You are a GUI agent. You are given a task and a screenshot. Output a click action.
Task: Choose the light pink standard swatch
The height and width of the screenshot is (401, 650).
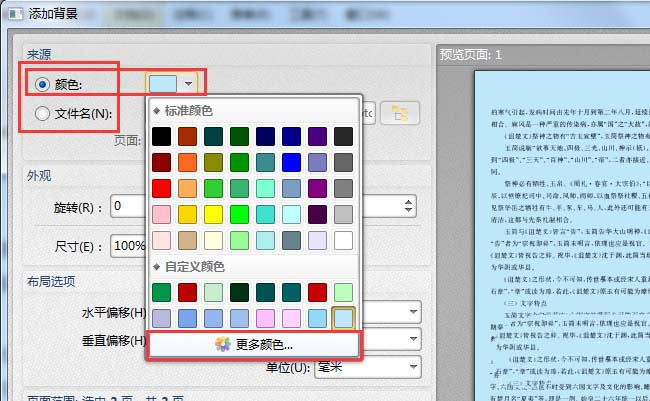[x=161, y=214]
